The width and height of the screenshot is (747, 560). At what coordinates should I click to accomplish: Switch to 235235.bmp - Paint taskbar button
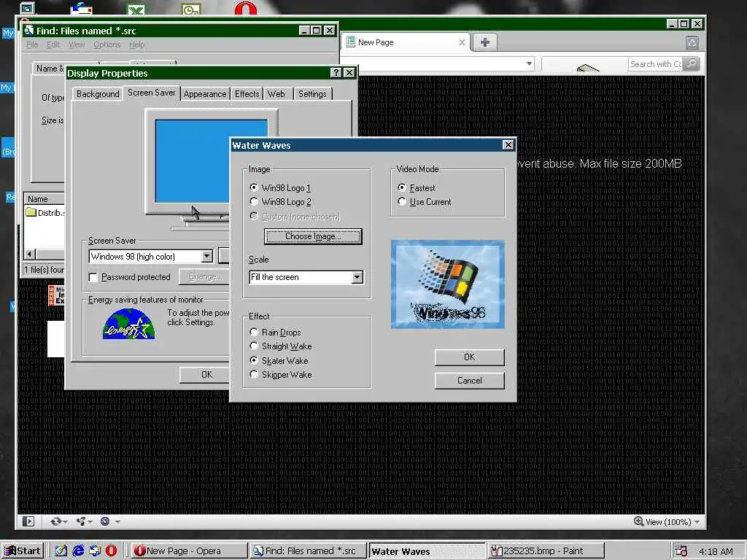click(546, 551)
